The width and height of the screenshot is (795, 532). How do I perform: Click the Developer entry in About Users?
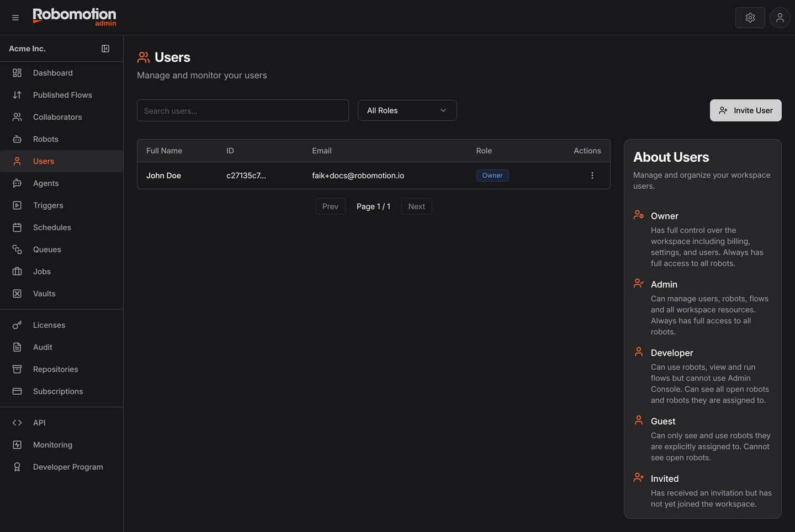pyautogui.click(x=672, y=353)
